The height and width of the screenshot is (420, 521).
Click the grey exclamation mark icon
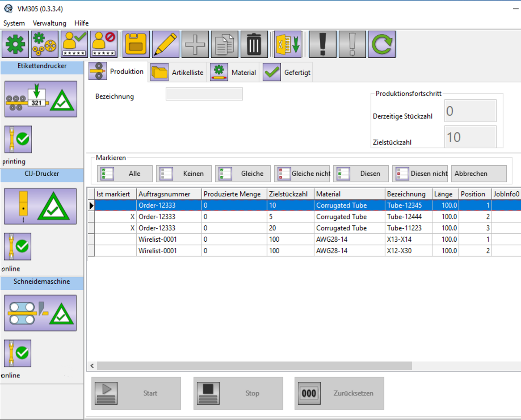tap(352, 44)
